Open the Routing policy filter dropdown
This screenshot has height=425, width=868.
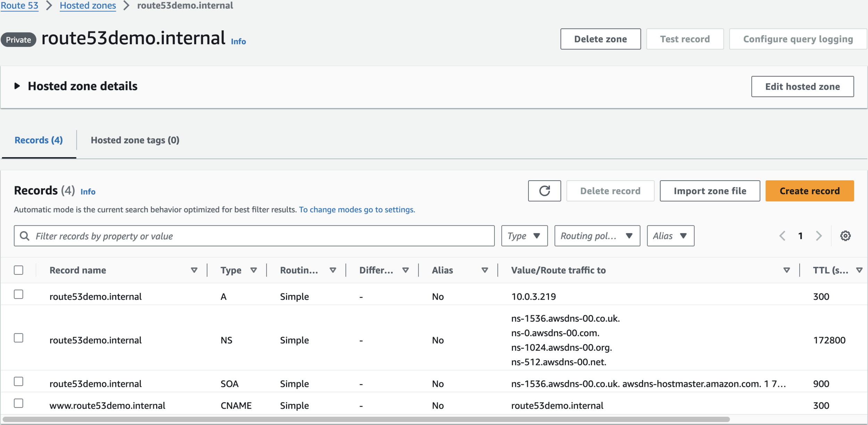(597, 236)
